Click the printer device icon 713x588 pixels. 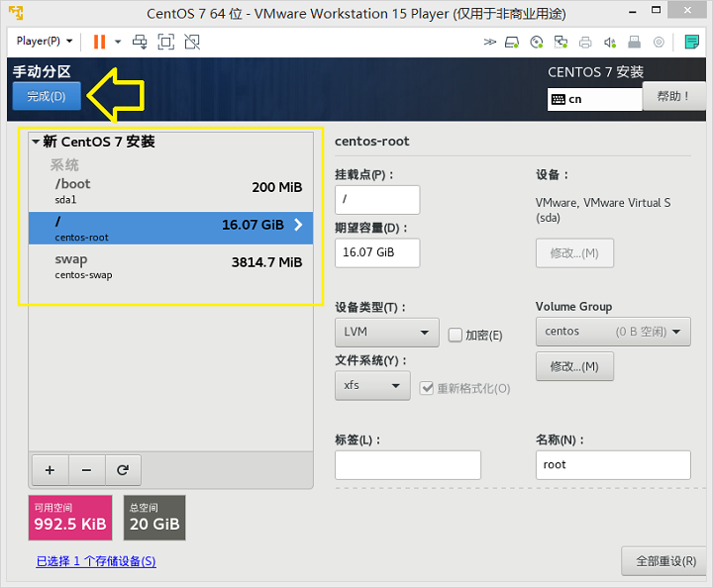coord(585,43)
